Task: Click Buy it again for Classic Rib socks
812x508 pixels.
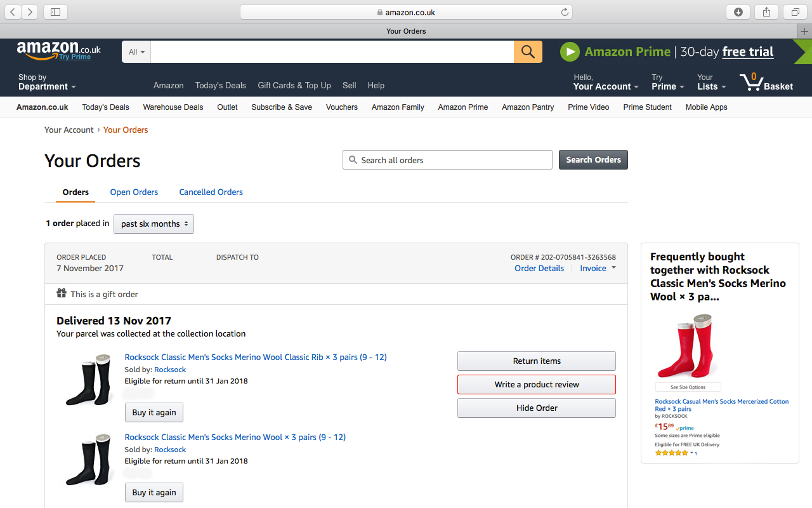Action: coord(154,412)
